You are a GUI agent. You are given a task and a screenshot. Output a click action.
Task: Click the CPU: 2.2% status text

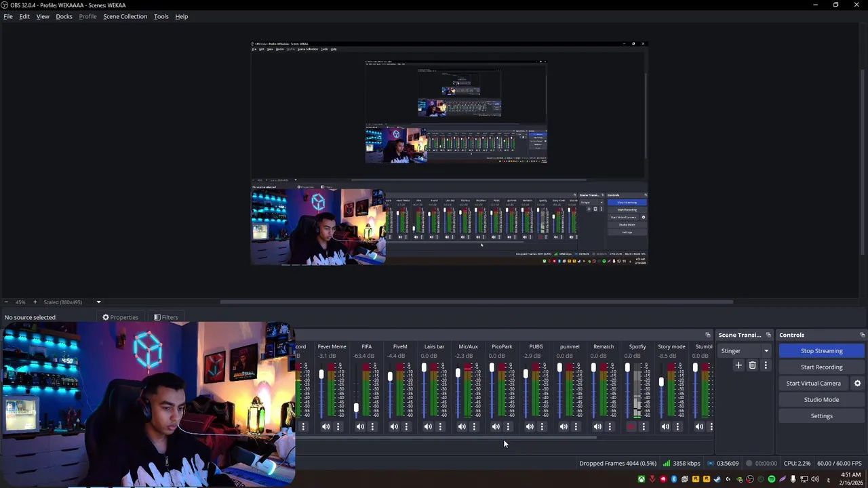797,464
